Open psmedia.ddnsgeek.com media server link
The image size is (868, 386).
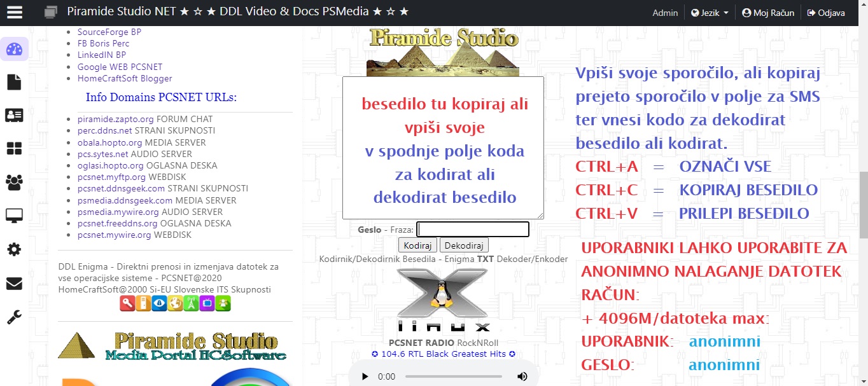(125, 200)
